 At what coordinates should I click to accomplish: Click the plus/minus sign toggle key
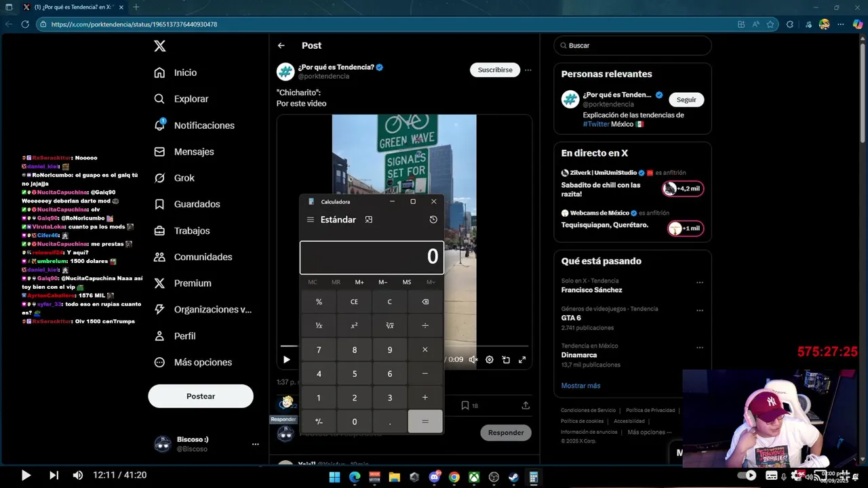319,422
